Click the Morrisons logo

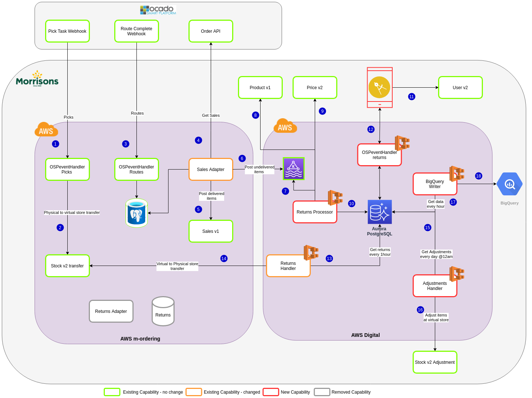click(37, 79)
